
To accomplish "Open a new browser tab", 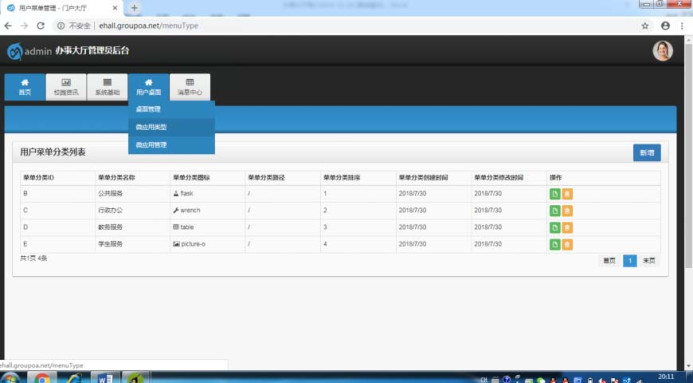I will pos(134,8).
